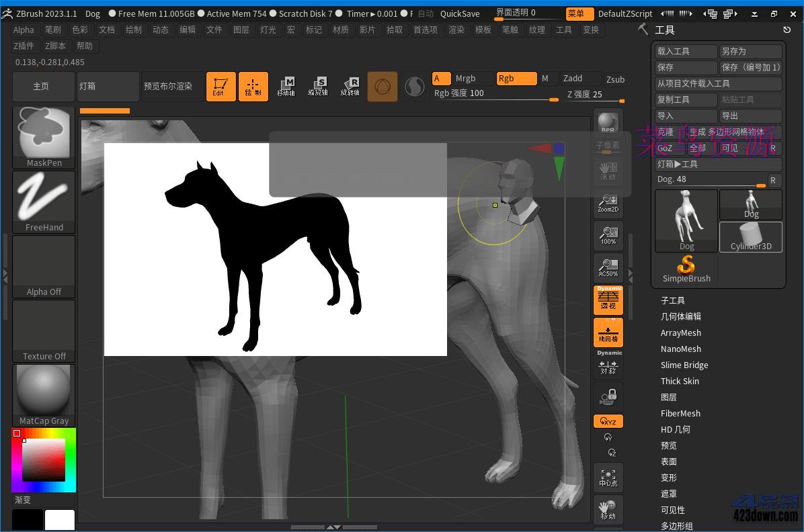Select the MaskPen brush thumbnail
The width and height of the screenshot is (804, 532).
point(43,132)
